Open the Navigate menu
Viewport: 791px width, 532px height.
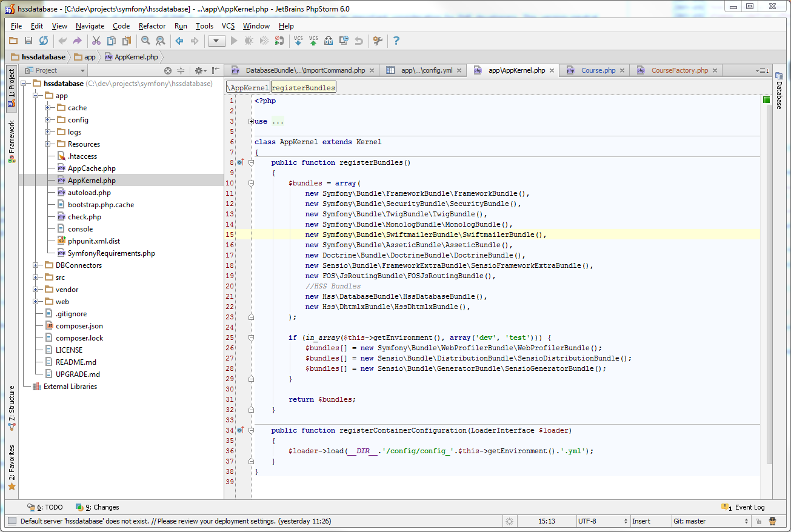tap(90, 26)
